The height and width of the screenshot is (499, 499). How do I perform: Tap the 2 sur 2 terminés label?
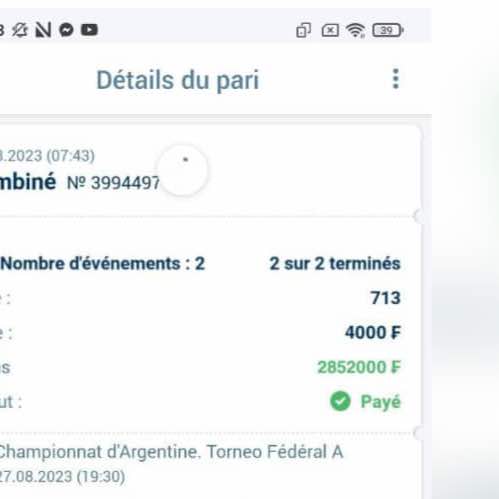335,264
